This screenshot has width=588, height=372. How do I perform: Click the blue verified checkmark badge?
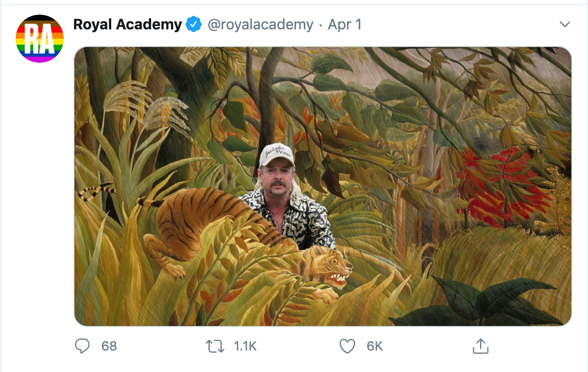tap(193, 23)
